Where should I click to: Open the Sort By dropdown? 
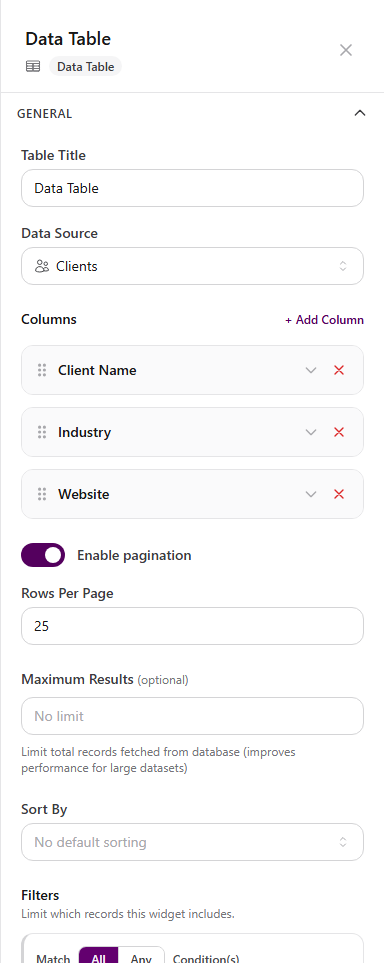tap(192, 842)
